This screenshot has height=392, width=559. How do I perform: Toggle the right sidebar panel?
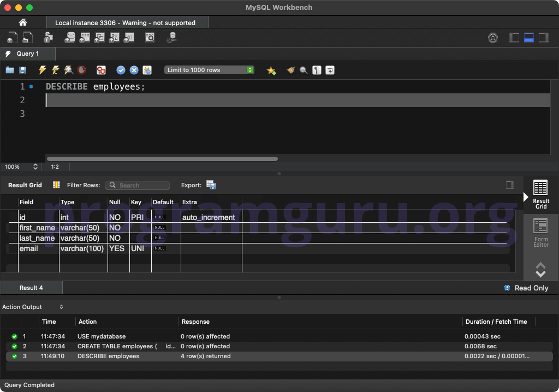(543, 38)
